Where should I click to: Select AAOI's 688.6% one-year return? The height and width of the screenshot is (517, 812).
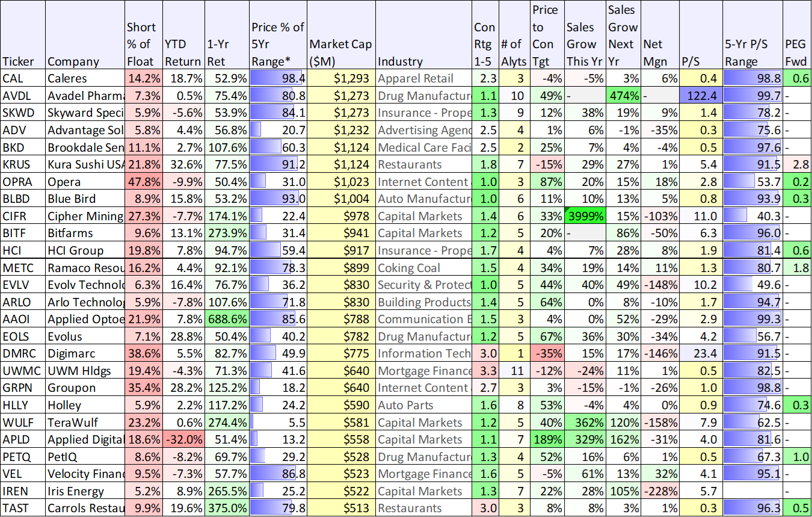tap(227, 319)
